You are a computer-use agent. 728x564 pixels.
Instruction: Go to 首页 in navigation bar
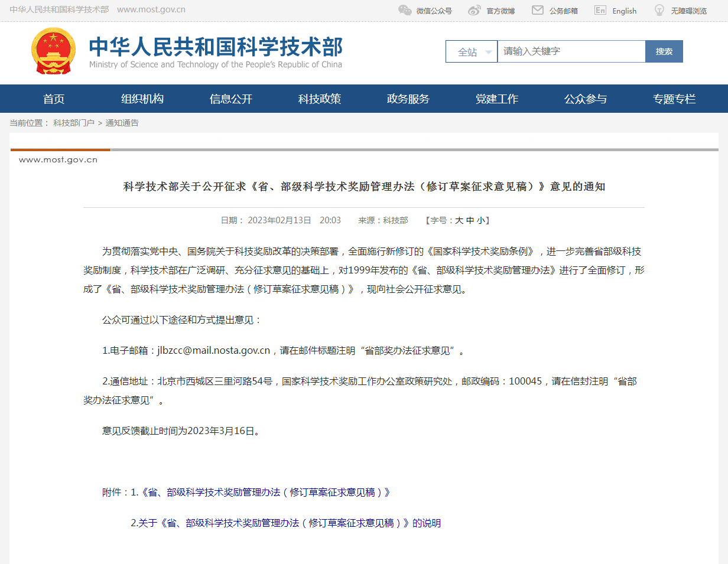click(x=54, y=99)
